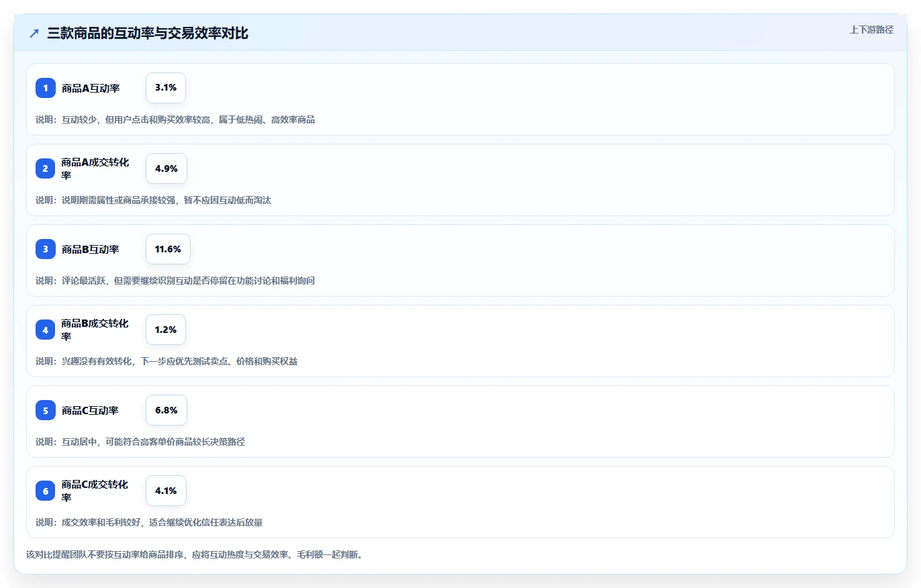Click the note beginning 成交效率和毛利较好
This screenshot has height=588, width=921.
pos(149,522)
